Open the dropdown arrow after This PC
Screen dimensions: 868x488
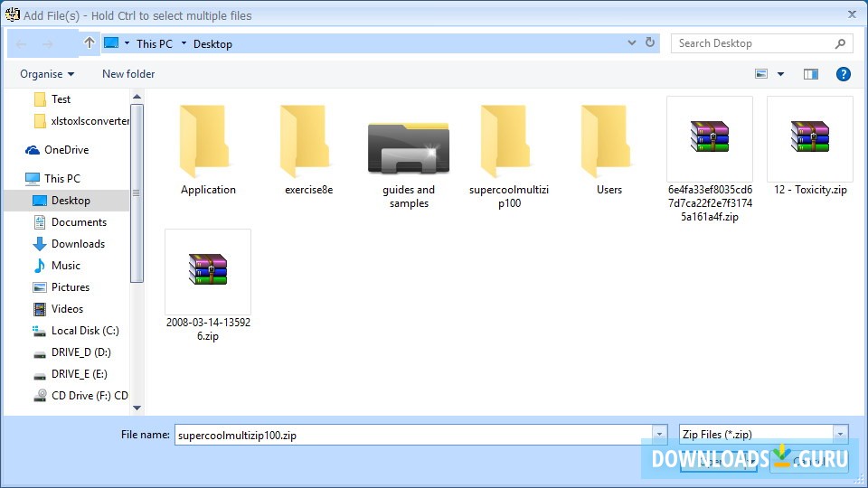click(184, 43)
